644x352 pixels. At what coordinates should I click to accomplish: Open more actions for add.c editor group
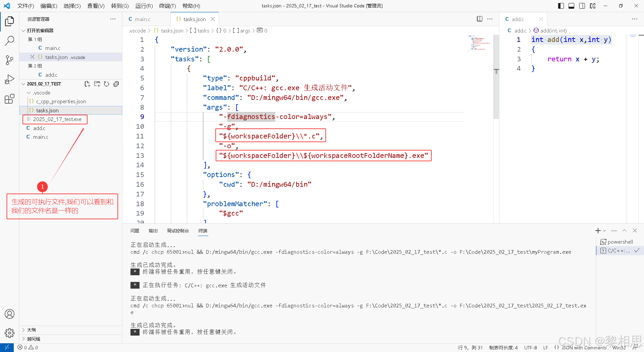coord(635,19)
